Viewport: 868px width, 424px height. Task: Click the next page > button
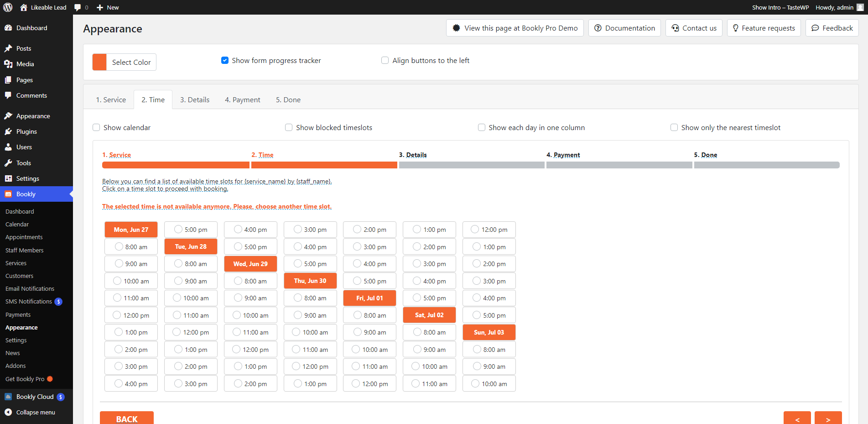828,419
